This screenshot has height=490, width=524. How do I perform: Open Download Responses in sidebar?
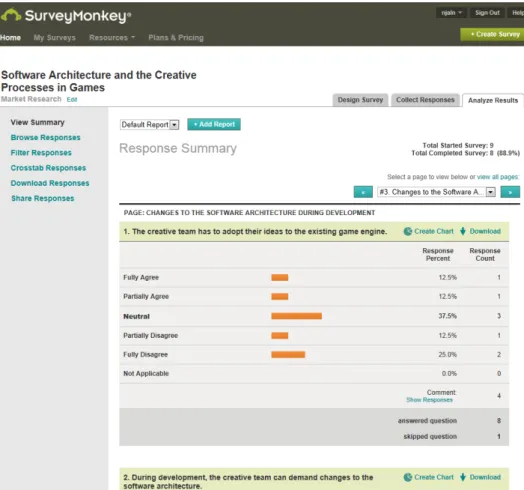50,183
